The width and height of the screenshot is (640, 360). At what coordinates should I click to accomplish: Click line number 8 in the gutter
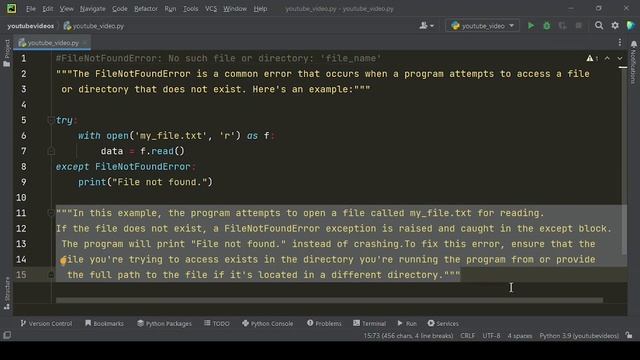[24, 167]
